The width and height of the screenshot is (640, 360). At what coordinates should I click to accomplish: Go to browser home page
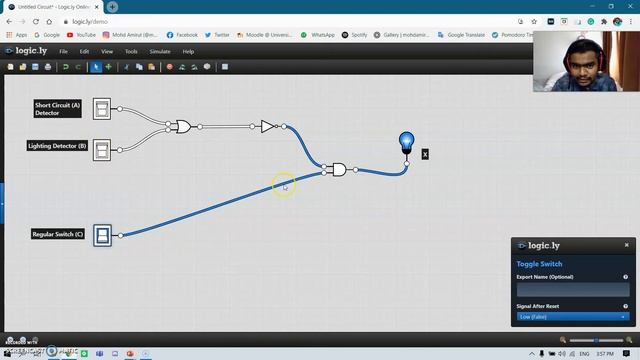[49, 22]
